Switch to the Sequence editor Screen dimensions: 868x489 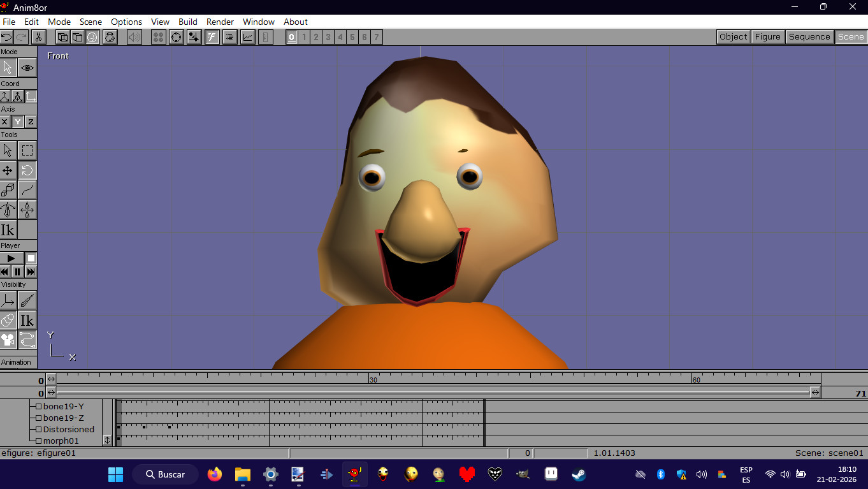pos(809,37)
